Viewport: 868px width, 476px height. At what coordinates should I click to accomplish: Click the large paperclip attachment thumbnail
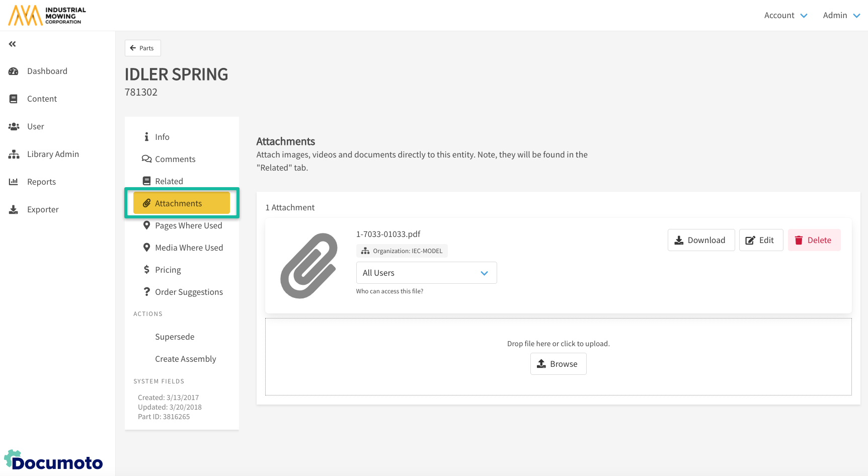[309, 266]
